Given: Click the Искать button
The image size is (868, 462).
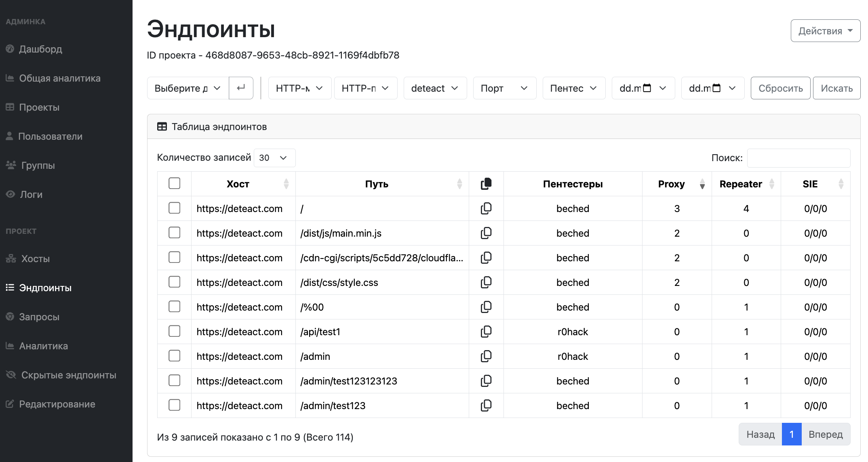Looking at the screenshot, I should [x=836, y=88].
